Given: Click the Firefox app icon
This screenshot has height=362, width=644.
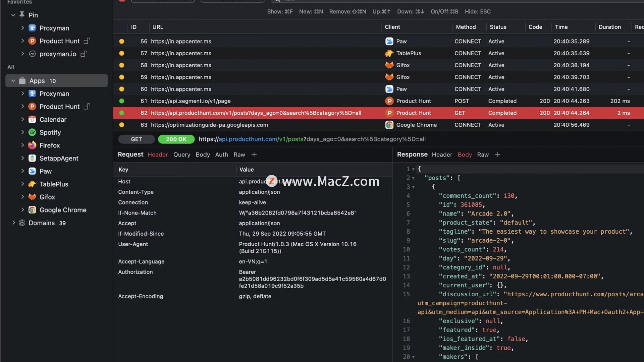Looking at the screenshot, I should click(32, 145).
